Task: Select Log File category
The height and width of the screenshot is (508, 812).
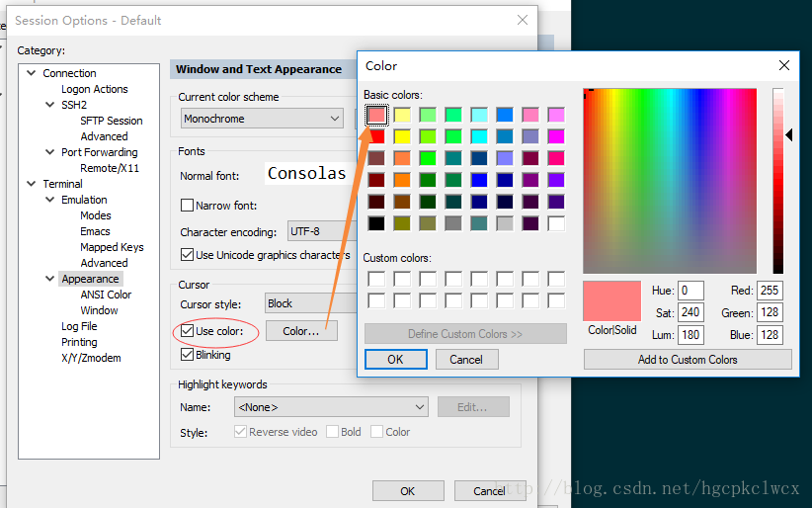Action: pos(79,326)
